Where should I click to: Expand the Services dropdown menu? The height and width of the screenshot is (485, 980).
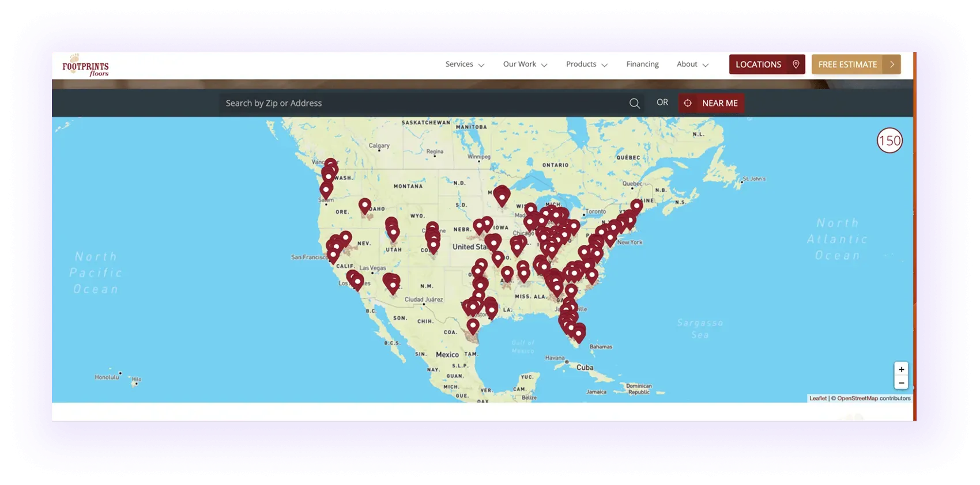[465, 64]
